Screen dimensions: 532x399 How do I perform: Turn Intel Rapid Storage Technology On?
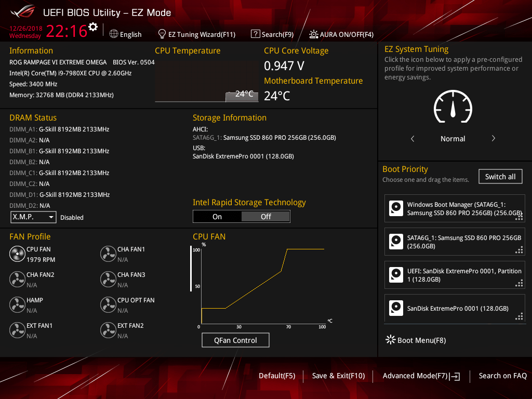217,217
